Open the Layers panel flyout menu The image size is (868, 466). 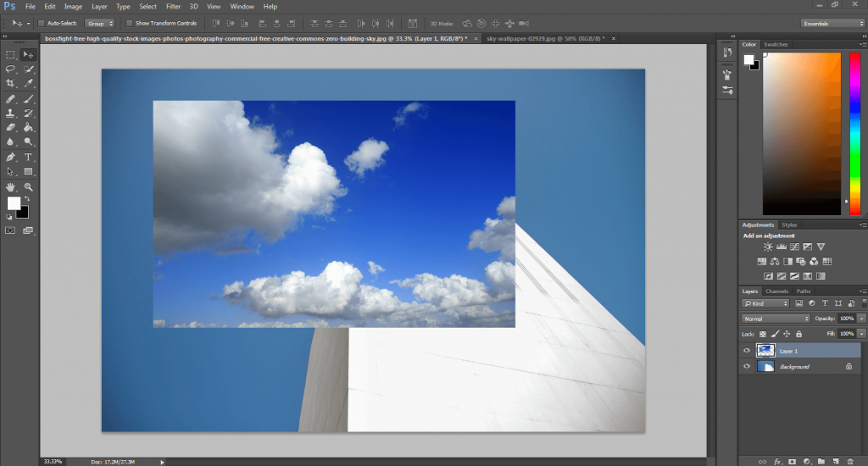pos(862,291)
